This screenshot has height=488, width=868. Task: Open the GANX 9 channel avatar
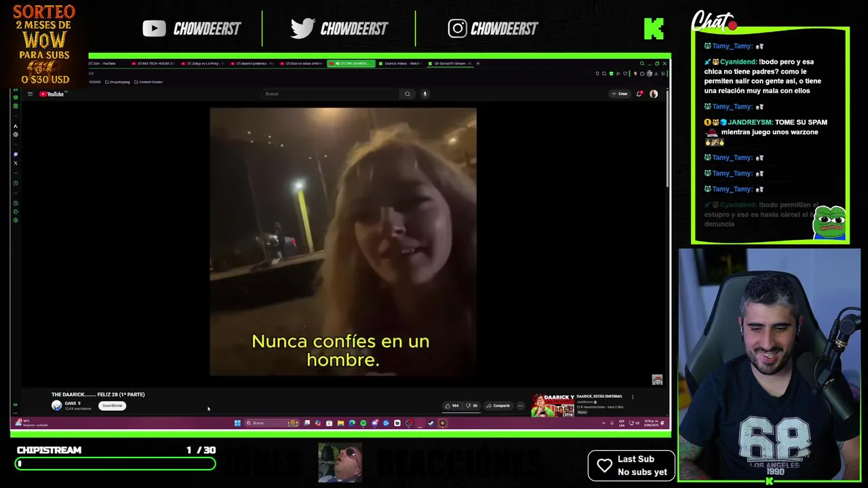[56, 405]
